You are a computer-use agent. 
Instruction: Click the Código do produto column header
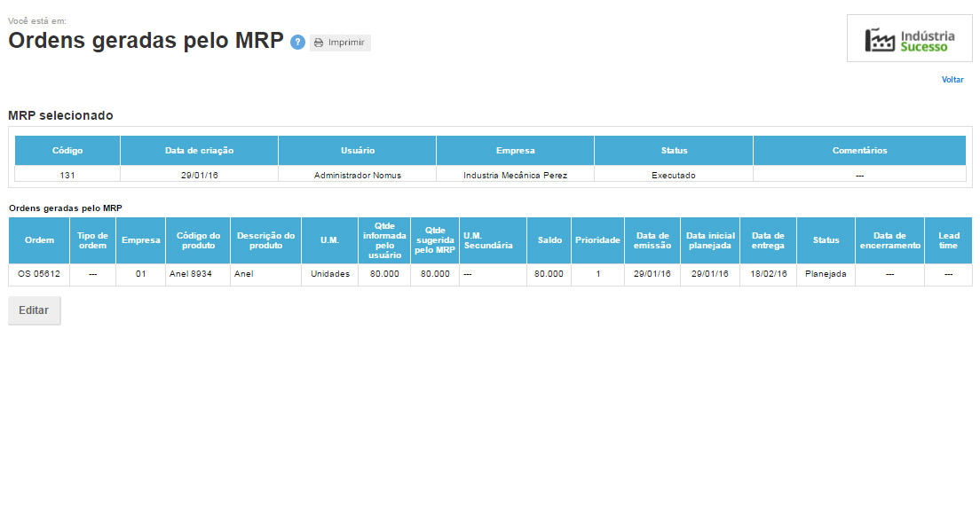[198, 240]
